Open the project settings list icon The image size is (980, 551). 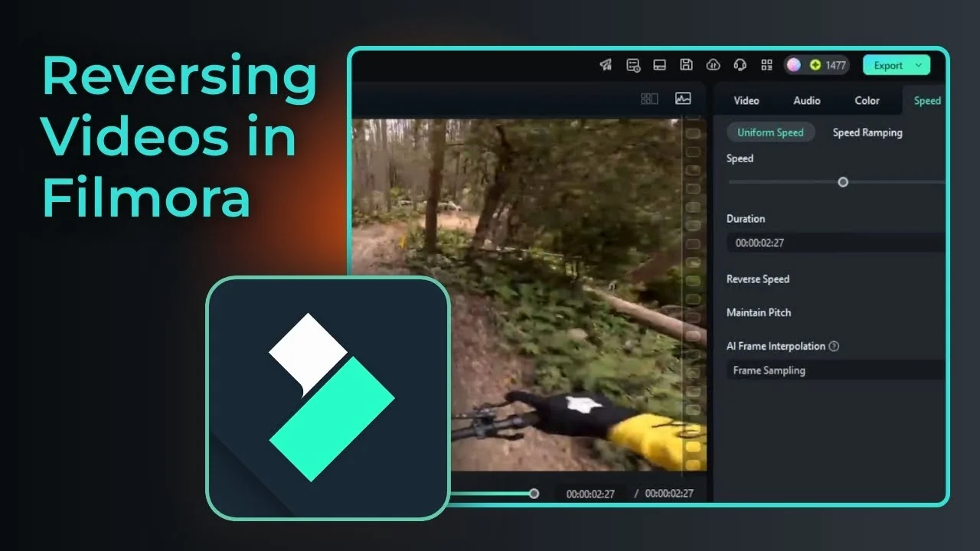point(632,65)
